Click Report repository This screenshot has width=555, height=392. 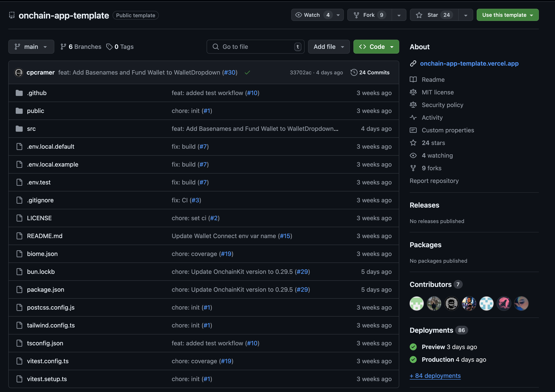(x=434, y=181)
